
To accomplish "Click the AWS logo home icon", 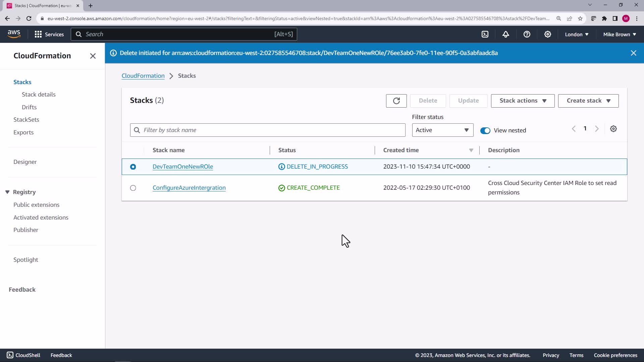I will tap(14, 34).
